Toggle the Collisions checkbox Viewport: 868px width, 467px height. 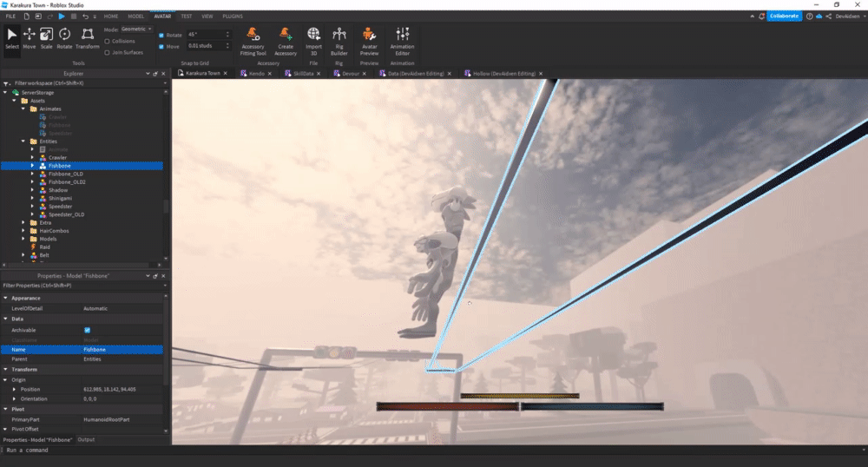point(107,41)
